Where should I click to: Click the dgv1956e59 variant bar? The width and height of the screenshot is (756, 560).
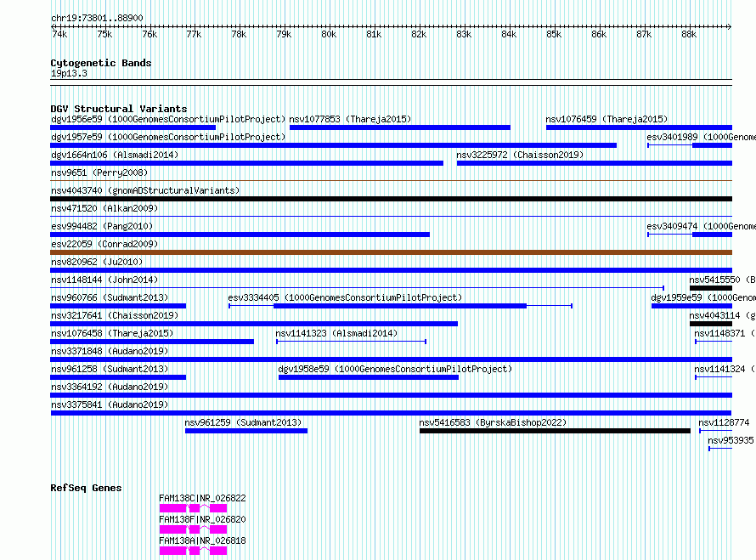click(133, 127)
